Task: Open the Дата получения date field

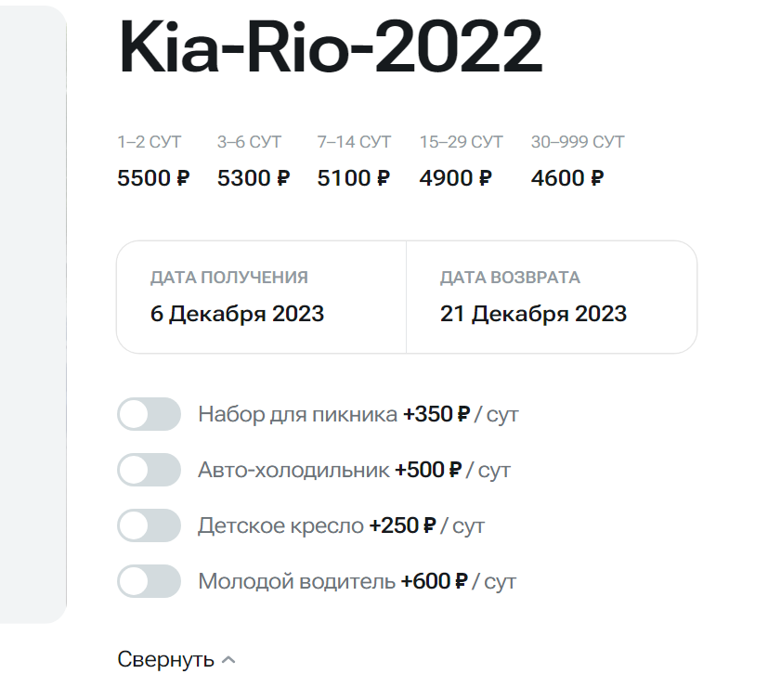Action: pos(261,297)
